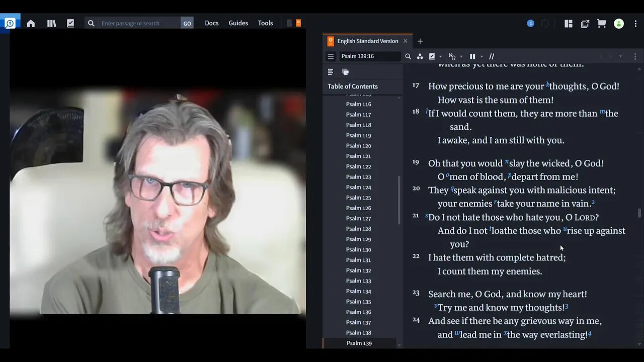Select Psalm 139 in the table of contents
644x362 pixels.
359,343
